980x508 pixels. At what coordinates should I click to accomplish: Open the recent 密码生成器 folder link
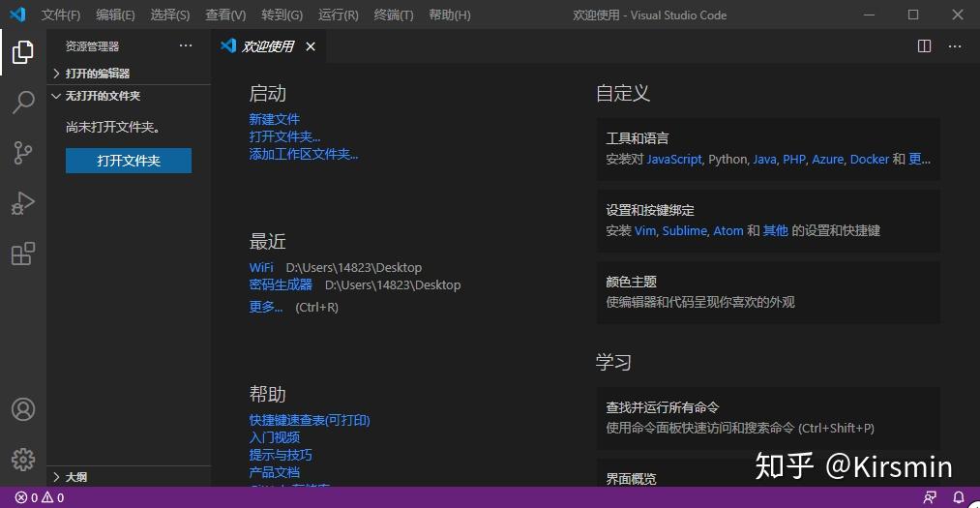(x=281, y=284)
